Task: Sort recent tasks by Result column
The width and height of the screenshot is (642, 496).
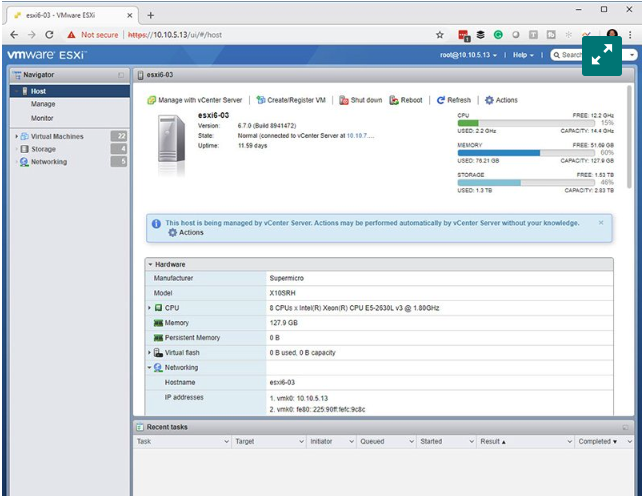Action: click(x=492, y=441)
